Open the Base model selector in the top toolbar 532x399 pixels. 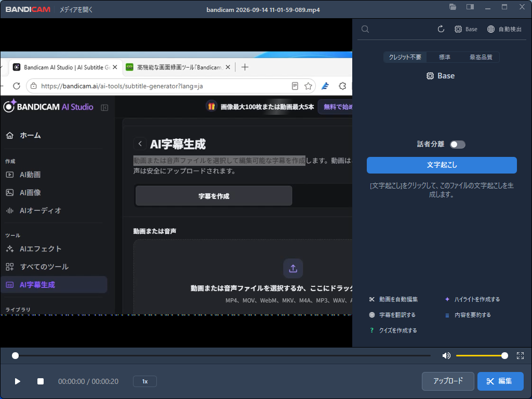(x=466, y=29)
